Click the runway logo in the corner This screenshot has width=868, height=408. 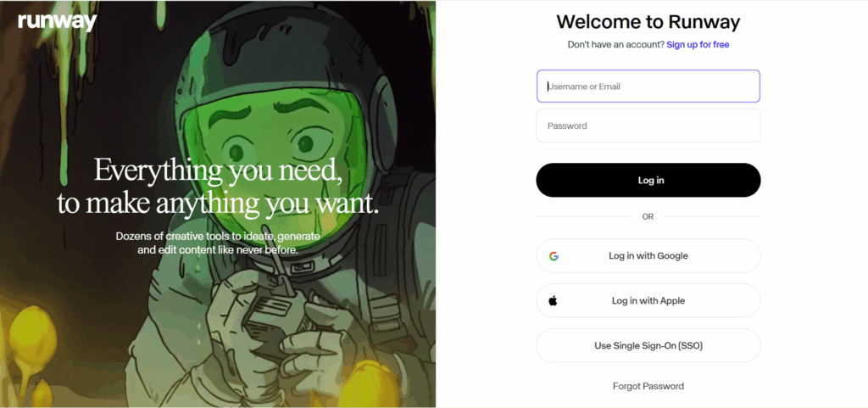[57, 21]
